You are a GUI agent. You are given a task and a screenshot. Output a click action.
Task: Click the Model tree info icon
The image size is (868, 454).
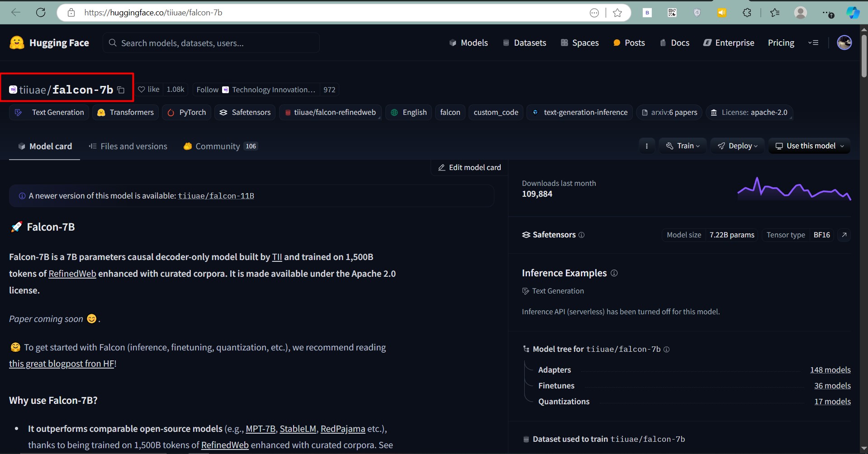[x=666, y=350]
